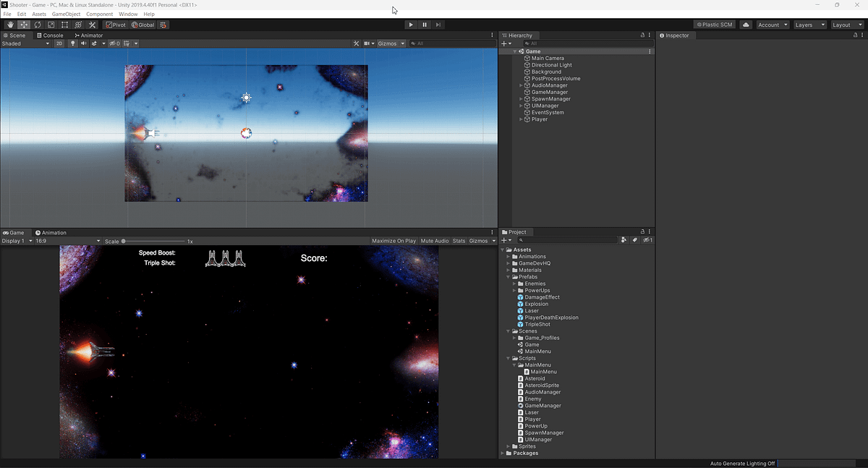Toggle scene lighting in the Scene view
This screenshot has width=868, height=468.
click(72, 43)
